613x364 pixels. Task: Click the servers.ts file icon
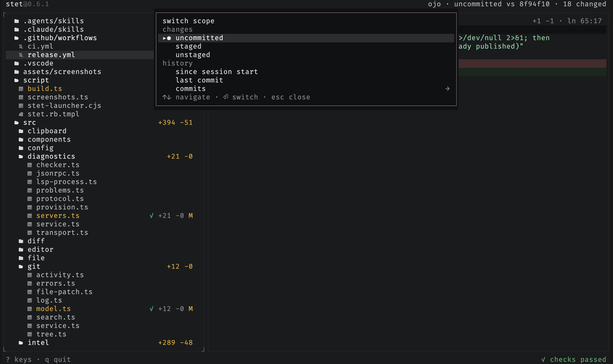[30, 216]
